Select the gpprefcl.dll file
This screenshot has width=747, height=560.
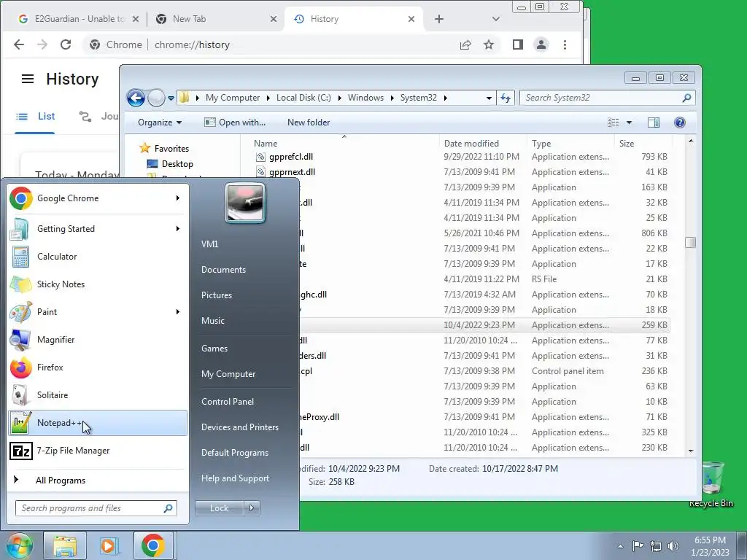point(290,157)
